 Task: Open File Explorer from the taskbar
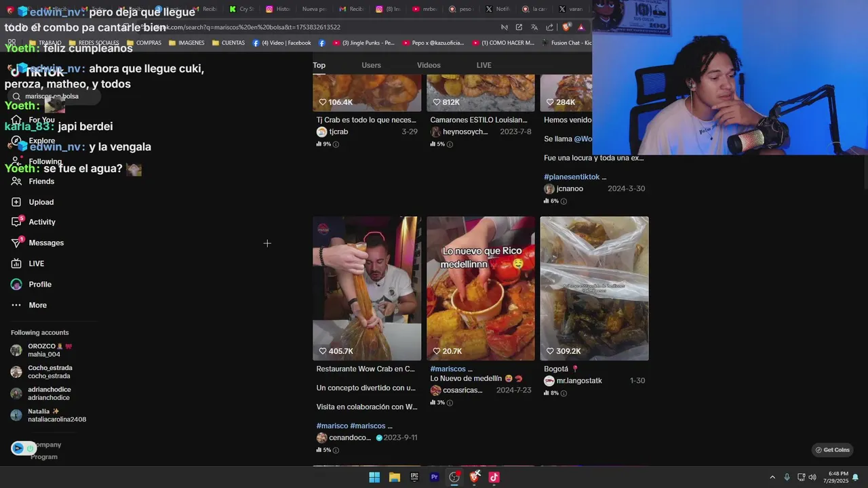(394, 477)
